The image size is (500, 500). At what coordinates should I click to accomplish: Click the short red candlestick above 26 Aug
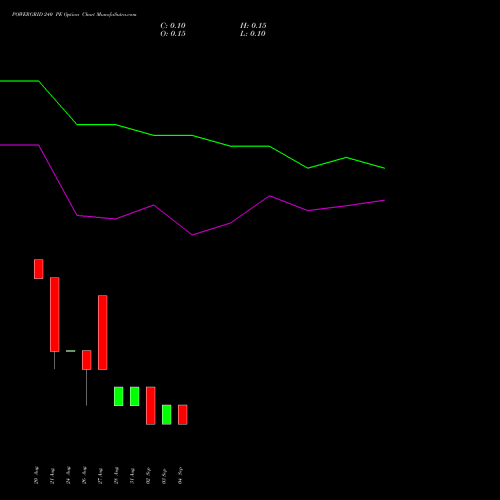(x=87, y=360)
